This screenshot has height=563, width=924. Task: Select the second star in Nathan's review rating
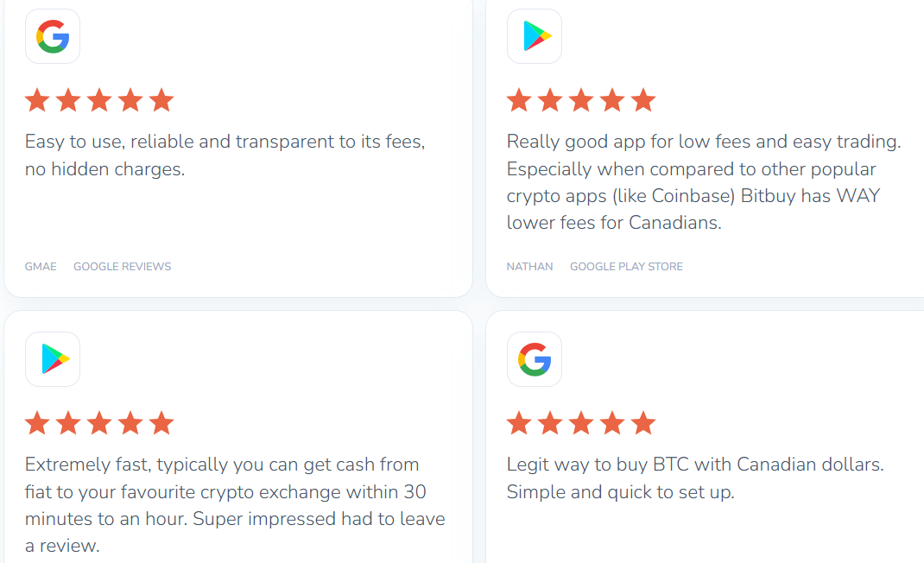pos(550,101)
